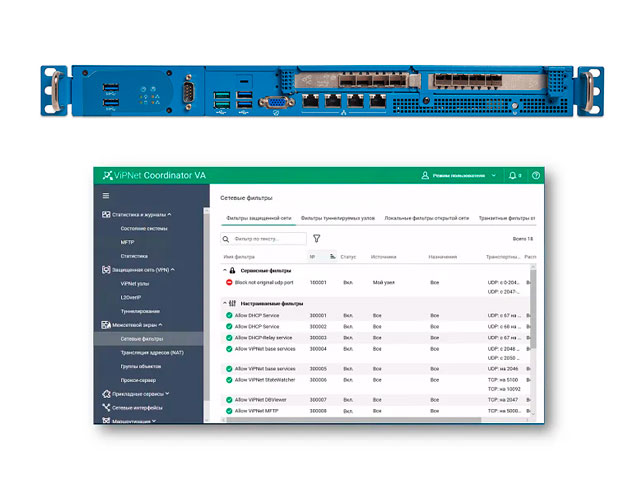
Task: Open the Режим пользователя dropdown
Action: click(x=459, y=175)
